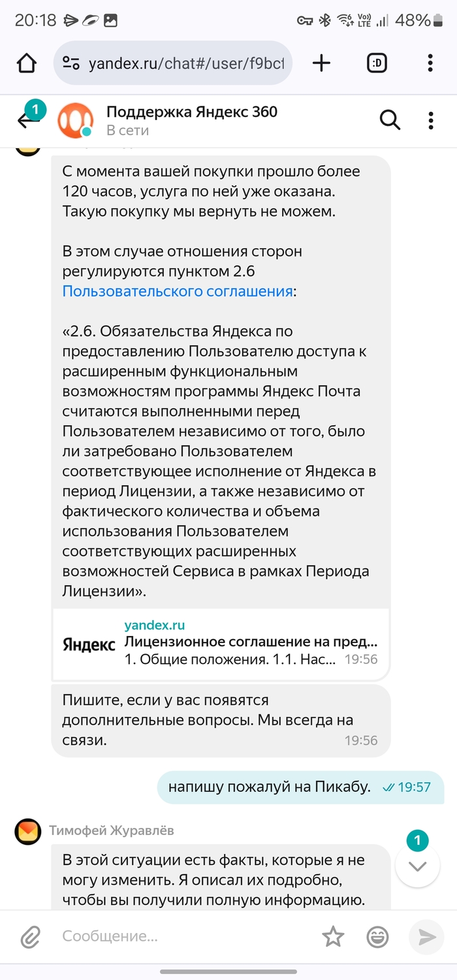The image size is (457, 980).
Task: Select the Поддержка Яндекс 360 chat title
Action: click(x=192, y=112)
